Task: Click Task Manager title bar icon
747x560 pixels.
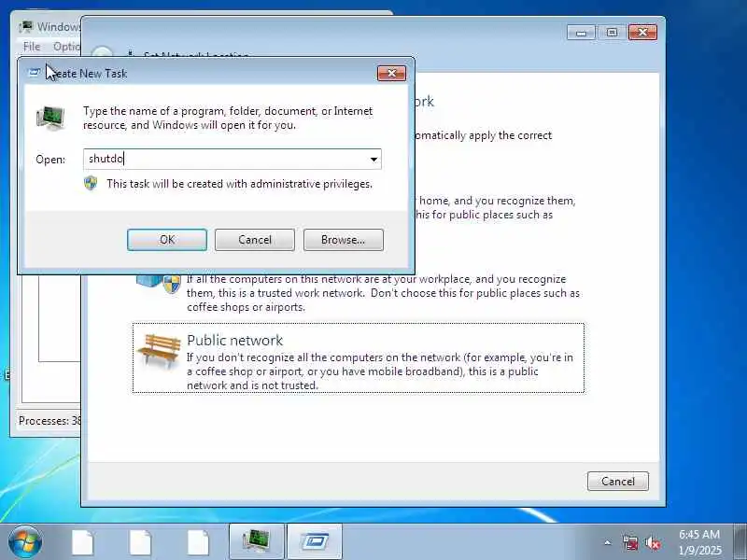Action: point(26,26)
